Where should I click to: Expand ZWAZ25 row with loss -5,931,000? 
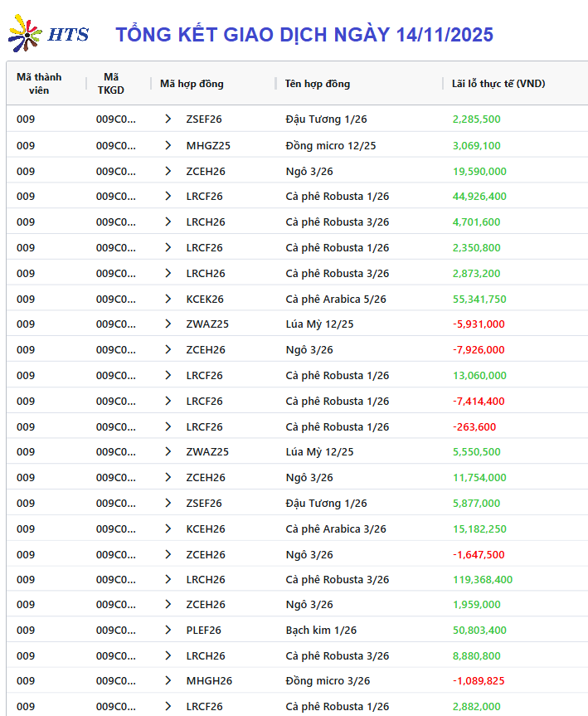(168, 324)
